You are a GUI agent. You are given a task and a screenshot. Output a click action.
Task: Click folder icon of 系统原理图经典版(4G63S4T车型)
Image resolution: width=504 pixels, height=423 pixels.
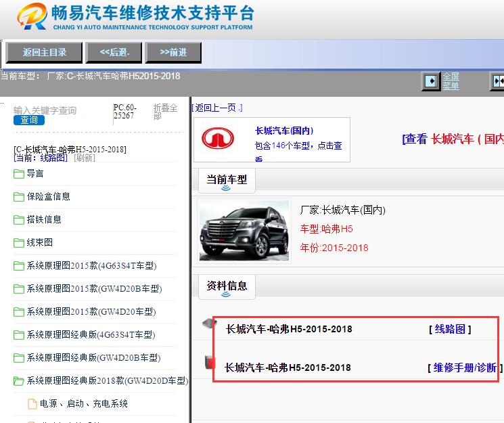point(19,335)
